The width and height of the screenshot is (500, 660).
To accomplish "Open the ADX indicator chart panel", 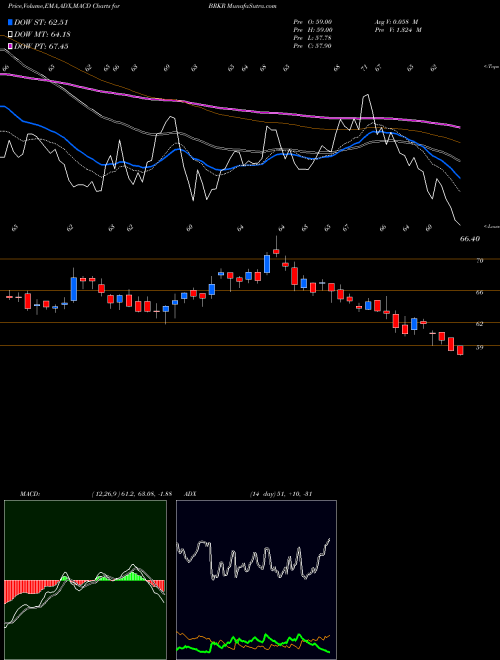I will [256, 580].
